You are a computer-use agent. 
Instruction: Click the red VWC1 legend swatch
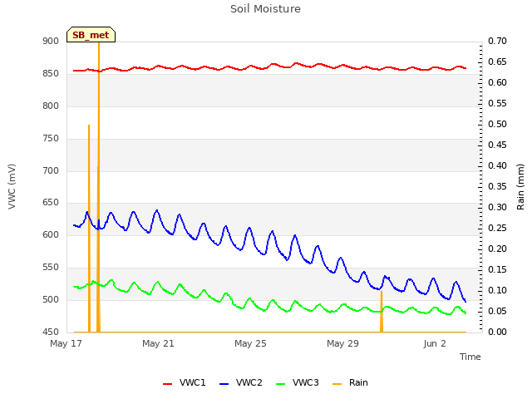click(168, 384)
